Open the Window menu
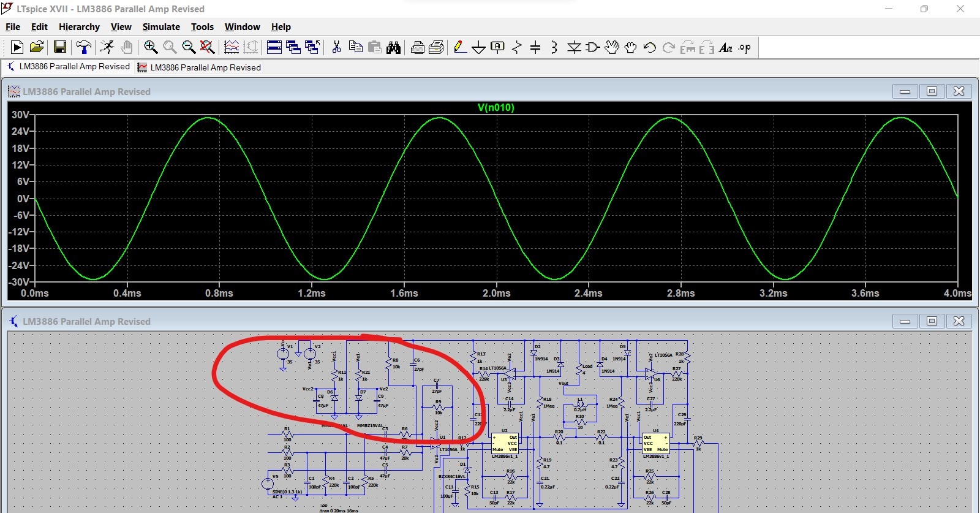Image resolution: width=980 pixels, height=513 pixels. click(242, 27)
